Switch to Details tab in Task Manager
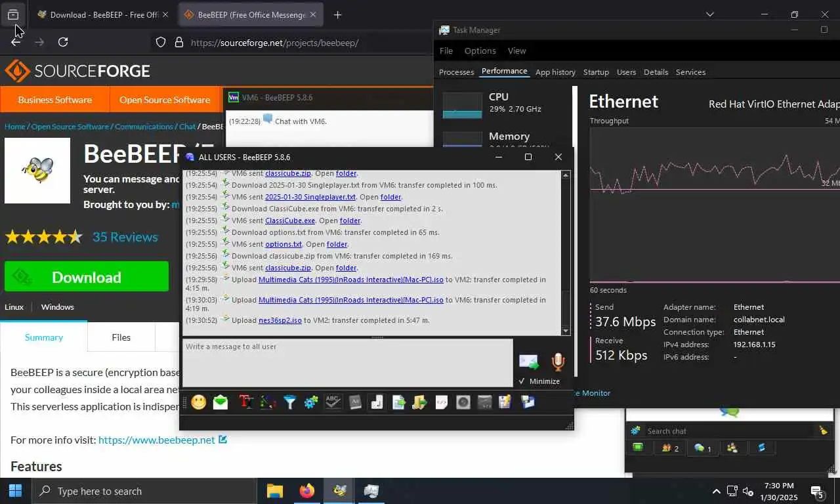This screenshot has width=840, height=504. 656,72
